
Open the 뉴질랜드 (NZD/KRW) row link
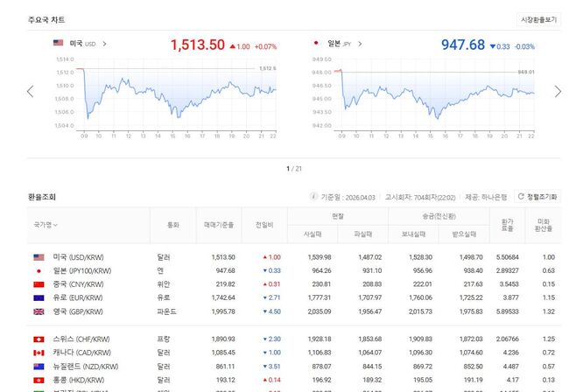point(86,365)
